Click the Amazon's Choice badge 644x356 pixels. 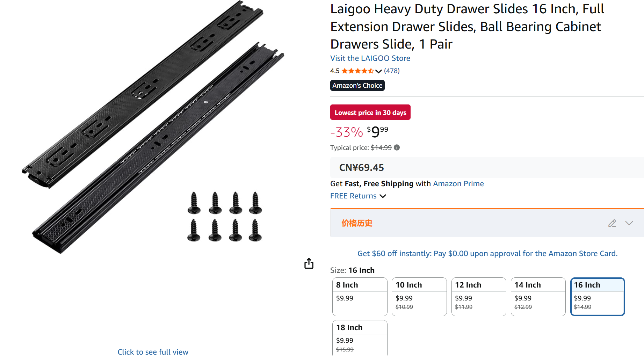click(357, 86)
